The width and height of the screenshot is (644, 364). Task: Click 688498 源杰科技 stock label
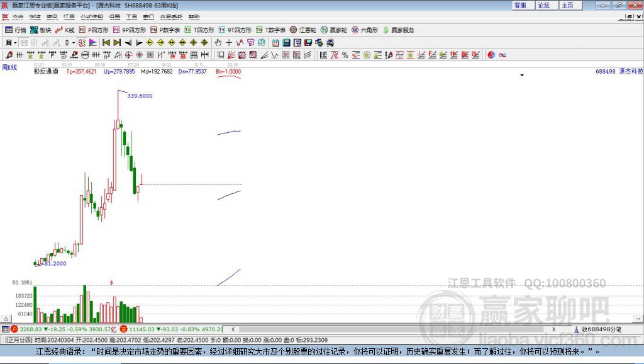(x=619, y=71)
